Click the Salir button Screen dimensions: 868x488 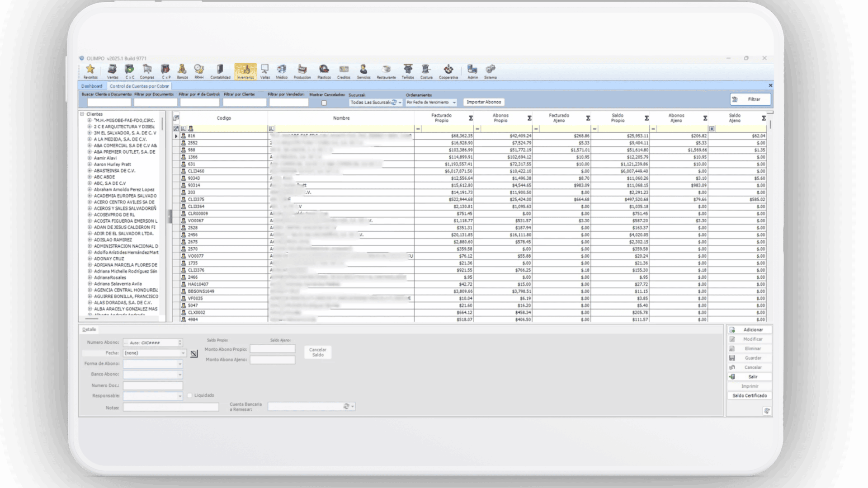[x=750, y=377]
